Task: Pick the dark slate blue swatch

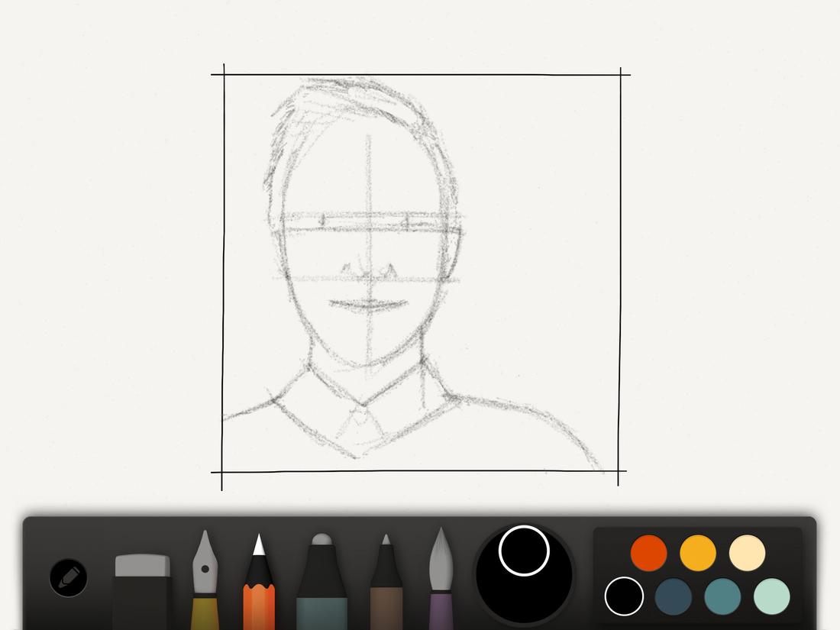Action: point(673,598)
